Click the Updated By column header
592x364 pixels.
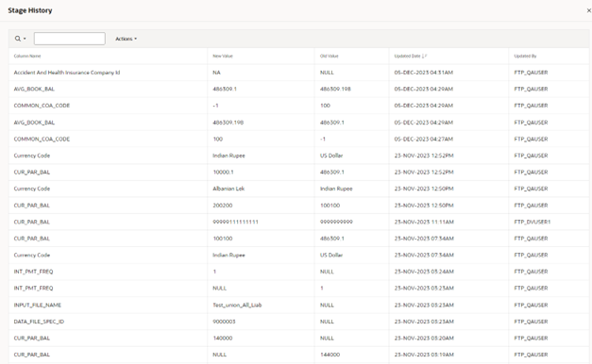pyautogui.click(x=525, y=56)
